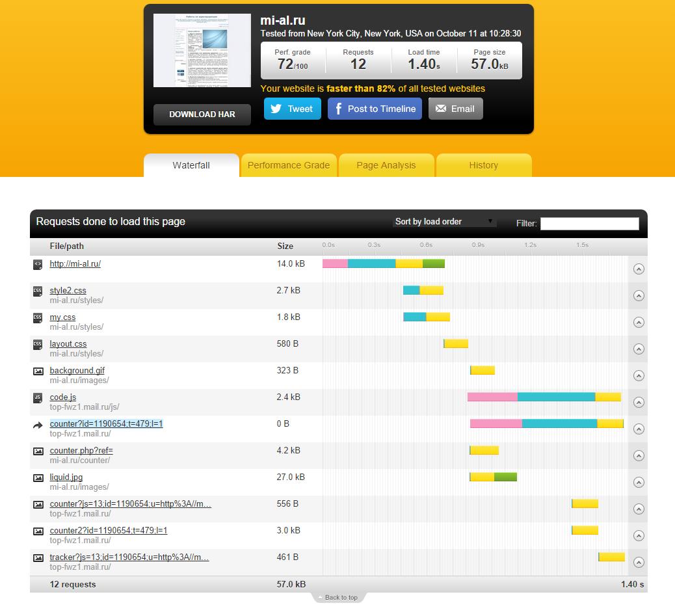Open the Sort by load order dropdown
Screen dimensions: 675x616
(x=444, y=222)
